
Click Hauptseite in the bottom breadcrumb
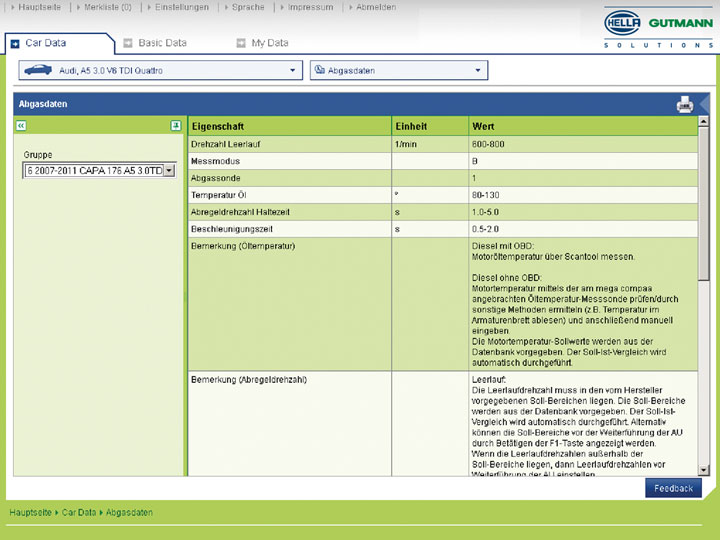coord(30,512)
